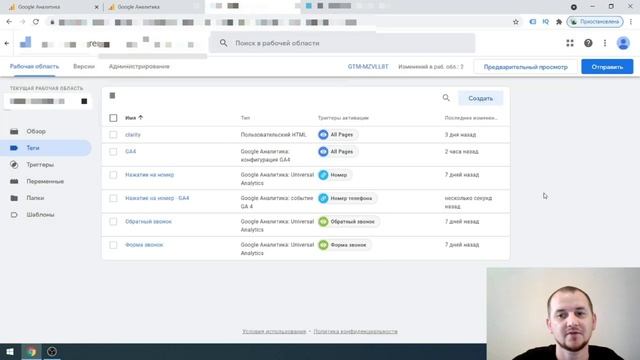Viewport: 640px width, 360px height.
Task: Open the user account avatar
Action: pos(623,43)
